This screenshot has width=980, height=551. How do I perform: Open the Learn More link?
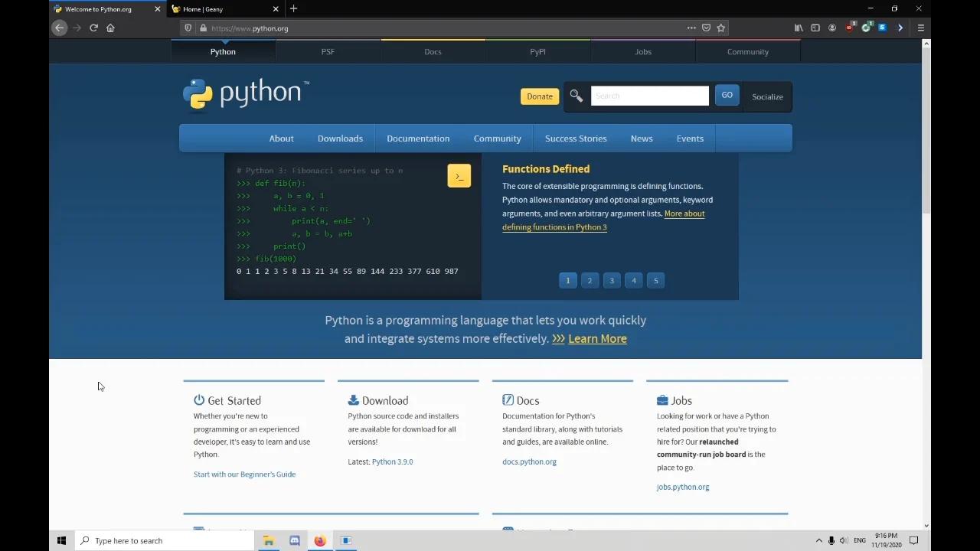tap(597, 338)
